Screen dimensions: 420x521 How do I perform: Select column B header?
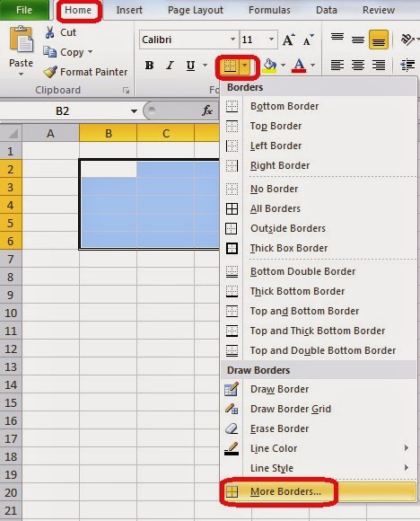point(109,133)
